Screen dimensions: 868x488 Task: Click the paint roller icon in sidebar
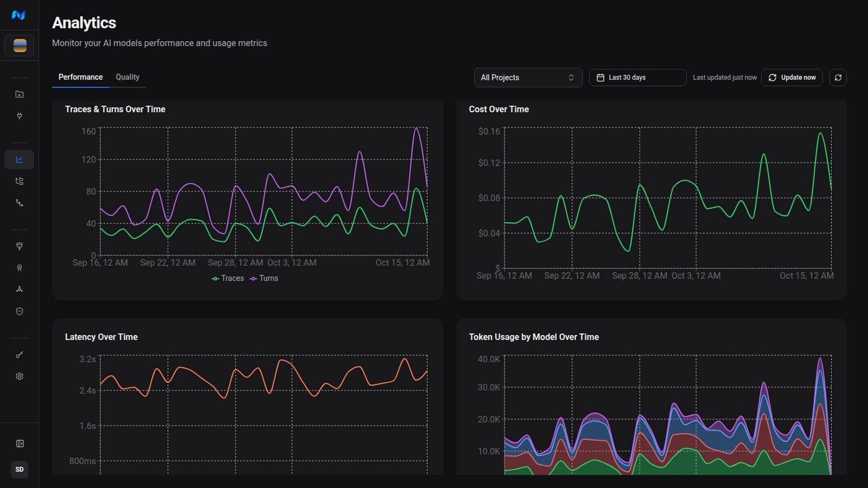tap(20, 246)
